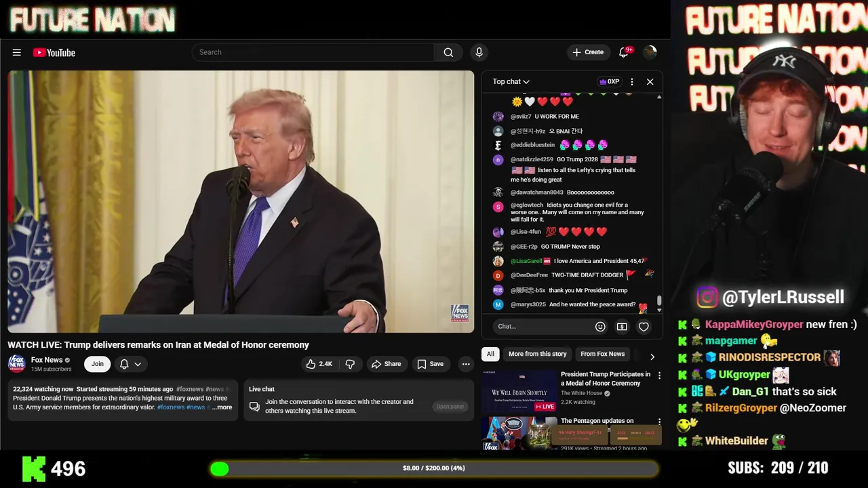
Task: Open live chat more options menu
Action: click(631, 81)
